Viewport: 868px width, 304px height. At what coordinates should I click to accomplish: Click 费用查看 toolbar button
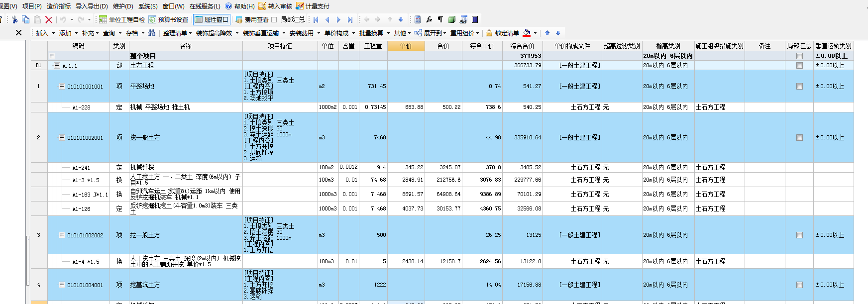tap(252, 19)
